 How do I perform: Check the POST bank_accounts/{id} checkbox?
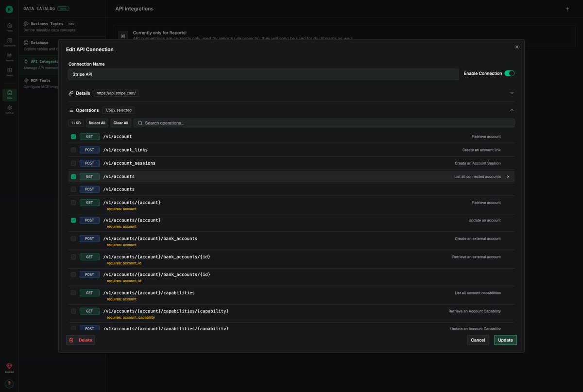coord(73,275)
